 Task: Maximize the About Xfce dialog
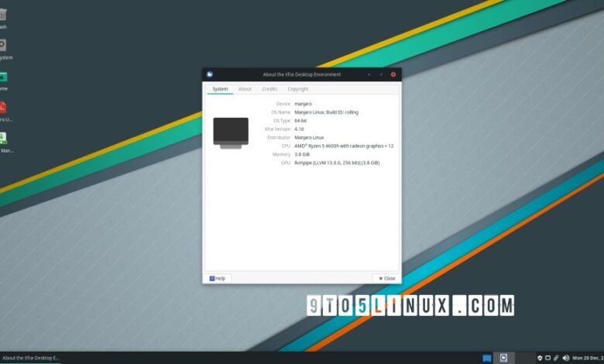[x=381, y=74]
